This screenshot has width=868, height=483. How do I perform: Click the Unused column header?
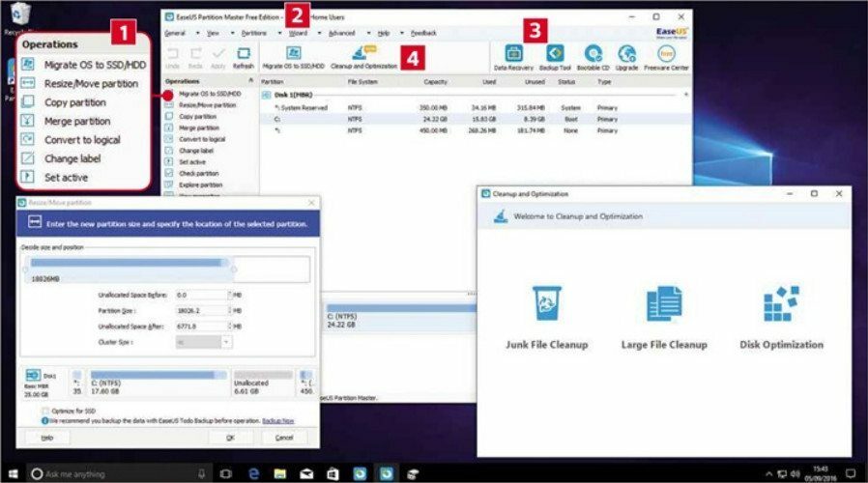pos(535,82)
